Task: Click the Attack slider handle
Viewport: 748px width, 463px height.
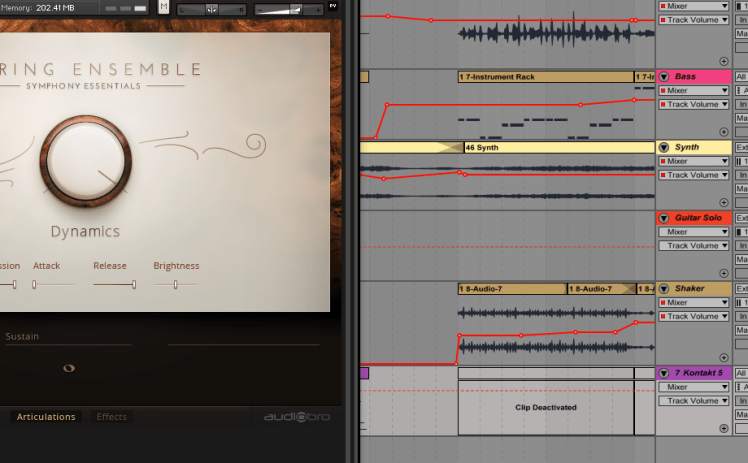Action: pos(34,285)
